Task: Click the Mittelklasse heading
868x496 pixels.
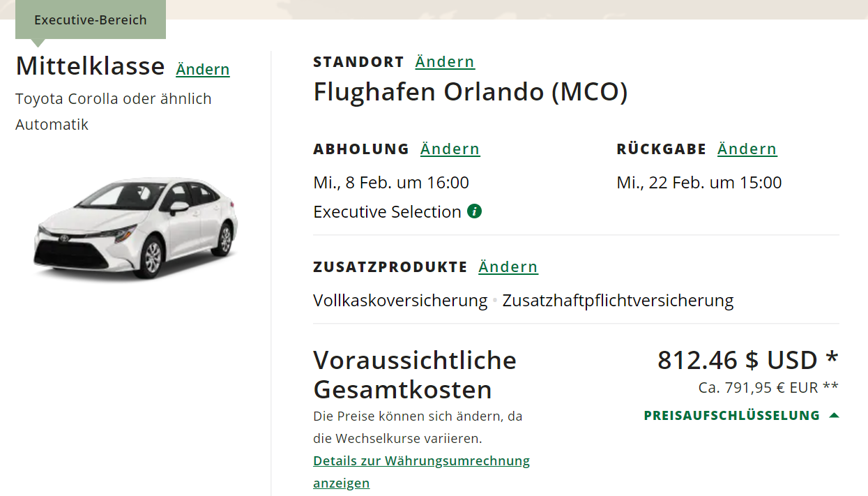Action: click(x=90, y=66)
